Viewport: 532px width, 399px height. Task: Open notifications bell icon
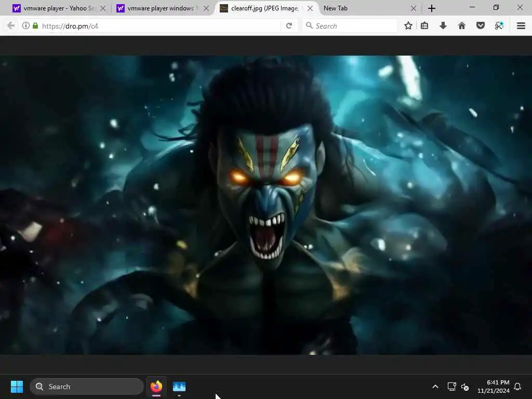[518, 387]
